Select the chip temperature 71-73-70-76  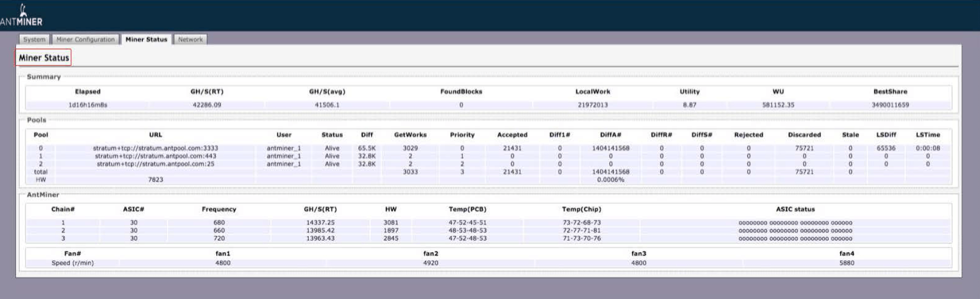coord(582,238)
